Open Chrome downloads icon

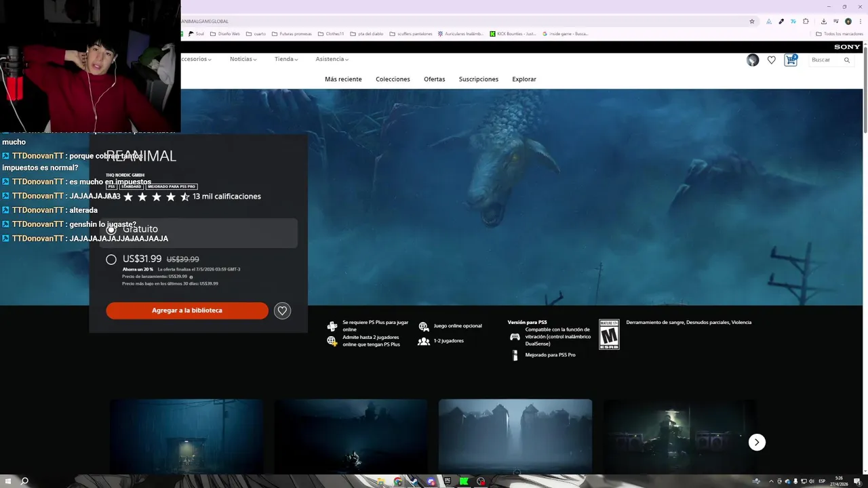click(823, 21)
